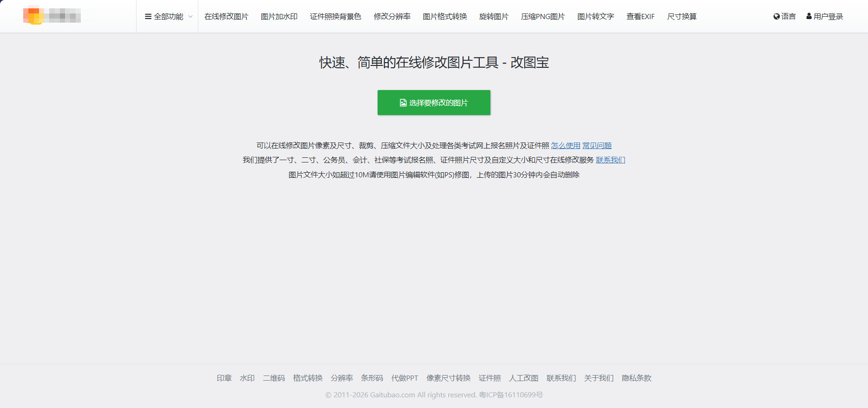This screenshot has height=408, width=868.
Task: Open 图片格式转换 from the top menu
Action: click(x=445, y=17)
